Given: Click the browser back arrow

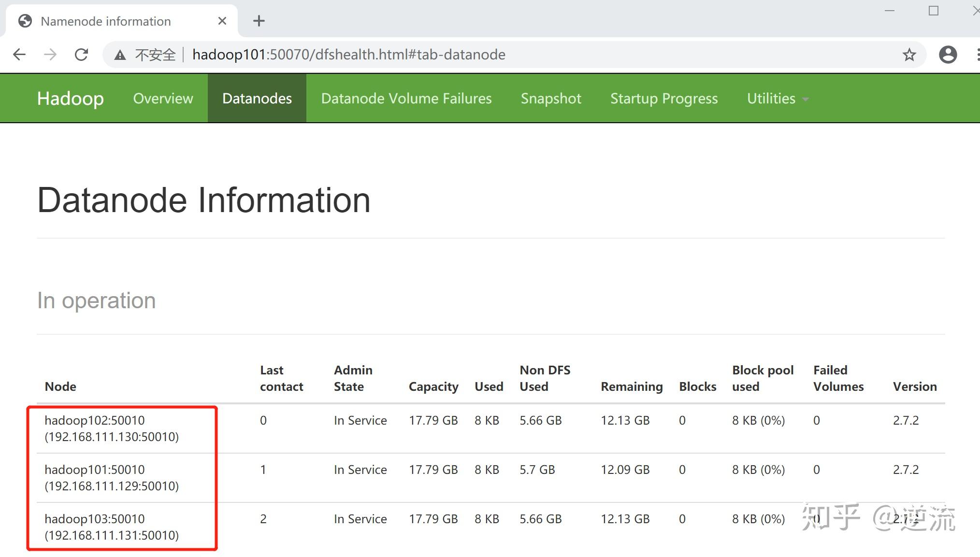Looking at the screenshot, I should pyautogui.click(x=19, y=55).
